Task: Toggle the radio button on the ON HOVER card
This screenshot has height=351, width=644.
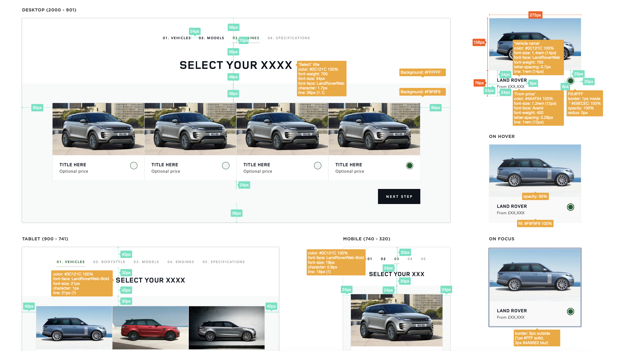Action: [571, 207]
